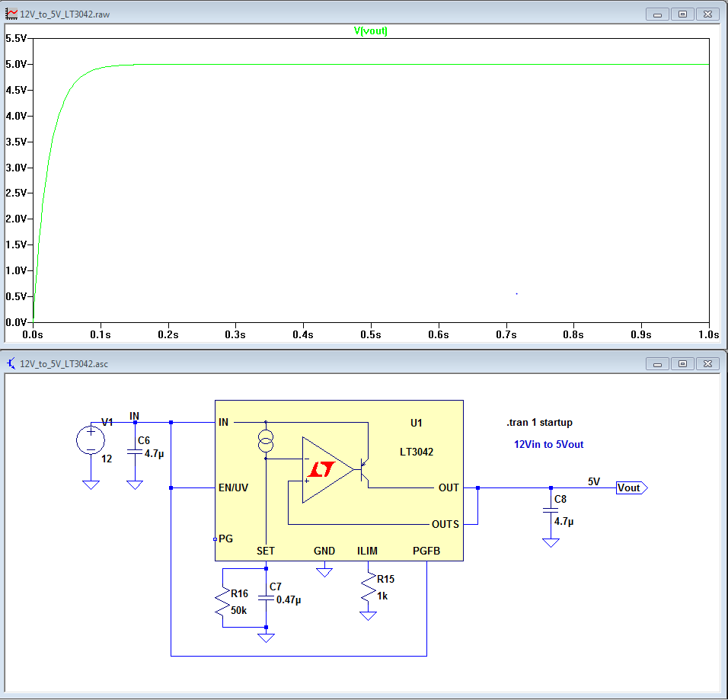Viewport: 728px width, 700px height.
Task: Click the 1.0s time axis label
Action: [x=708, y=335]
